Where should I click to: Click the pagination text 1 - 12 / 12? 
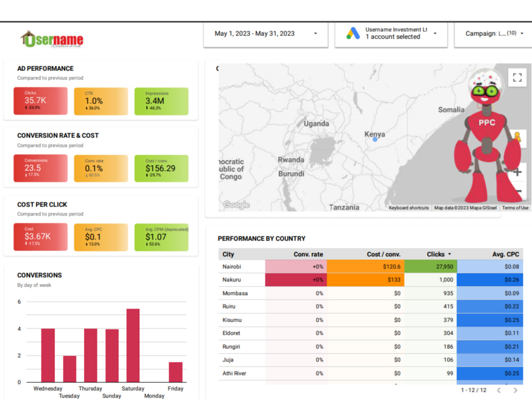click(473, 390)
